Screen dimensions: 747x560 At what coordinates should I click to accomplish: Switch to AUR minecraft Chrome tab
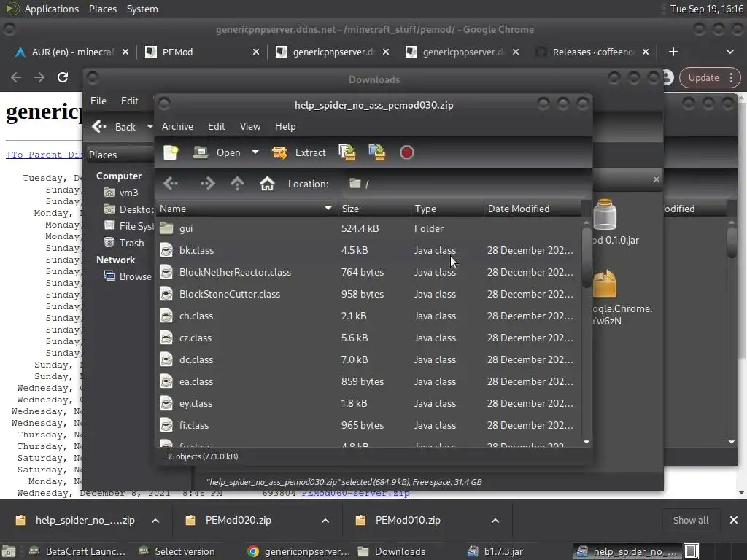71,52
